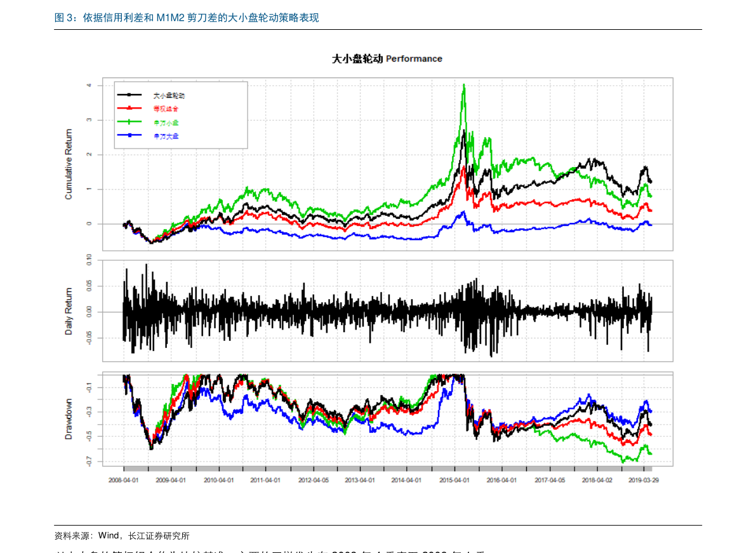
Task: Click the 2012-04-05 date tick label
Action: pyautogui.click(x=313, y=481)
